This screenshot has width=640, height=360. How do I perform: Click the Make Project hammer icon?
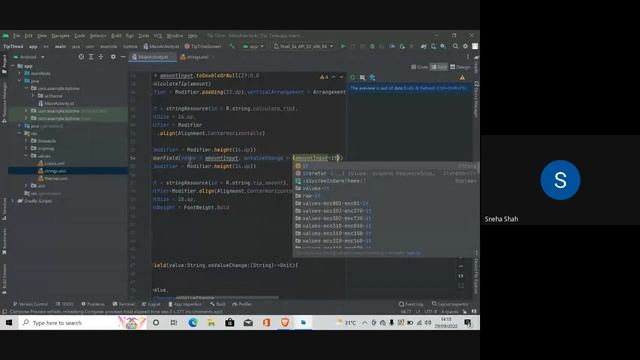(x=232, y=47)
